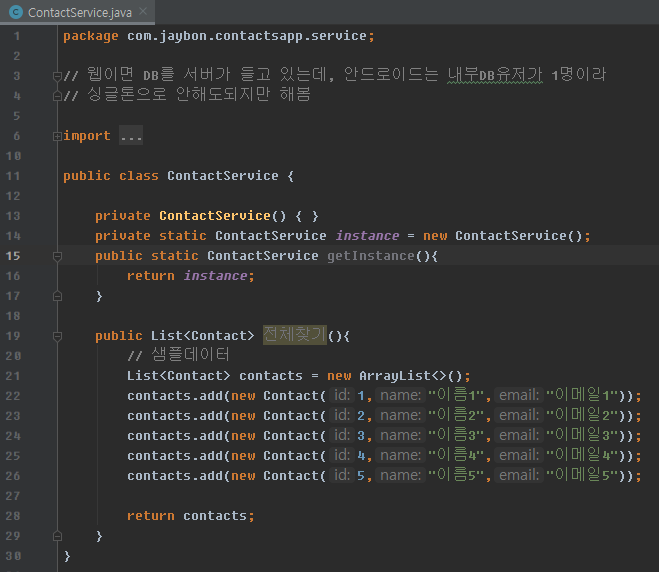Collapse the comment block at line 3
The height and width of the screenshot is (572, 659).
point(58,76)
